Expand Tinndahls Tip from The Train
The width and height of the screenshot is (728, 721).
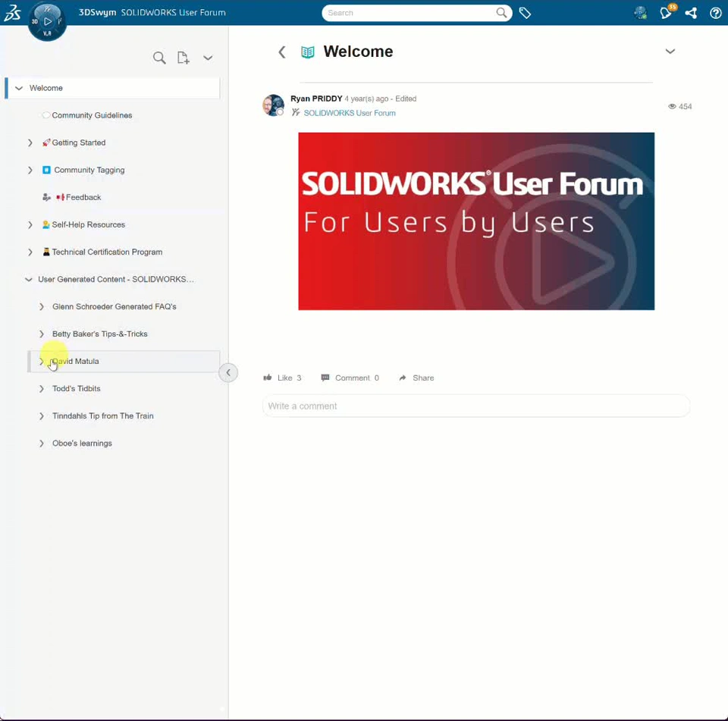[x=41, y=416]
